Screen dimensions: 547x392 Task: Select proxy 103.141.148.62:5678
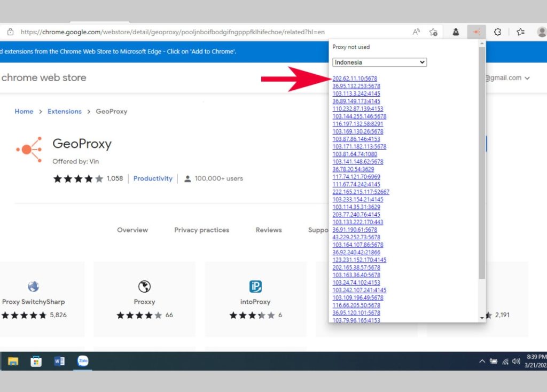pos(358,161)
